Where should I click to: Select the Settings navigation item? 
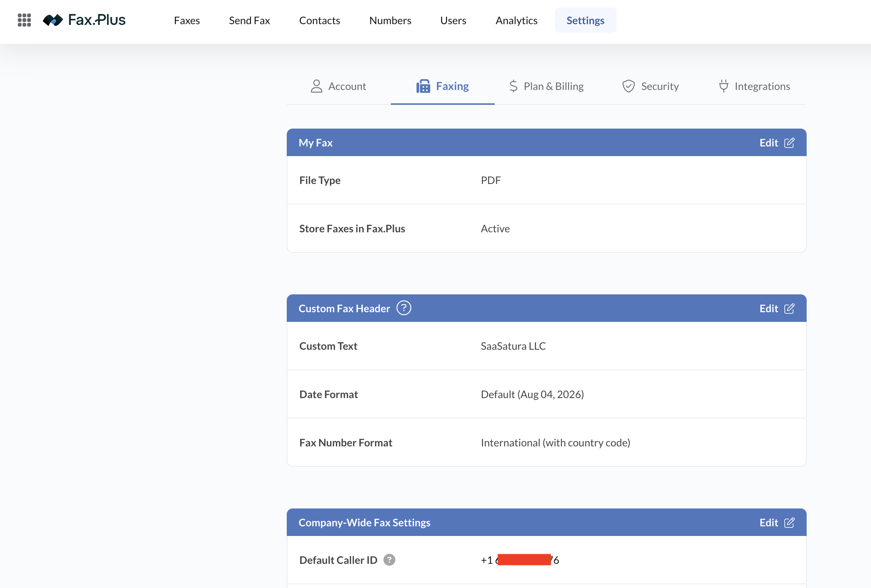click(x=585, y=20)
